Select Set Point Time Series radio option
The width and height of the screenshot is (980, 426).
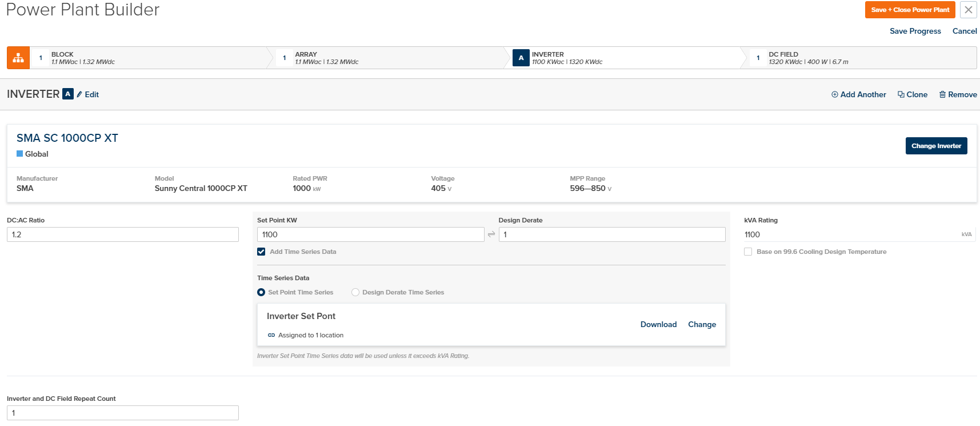point(261,292)
